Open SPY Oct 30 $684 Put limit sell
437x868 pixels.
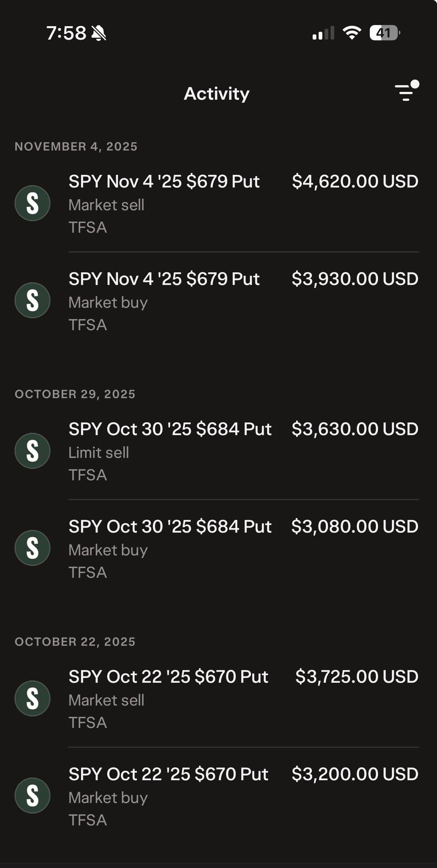coord(170,429)
